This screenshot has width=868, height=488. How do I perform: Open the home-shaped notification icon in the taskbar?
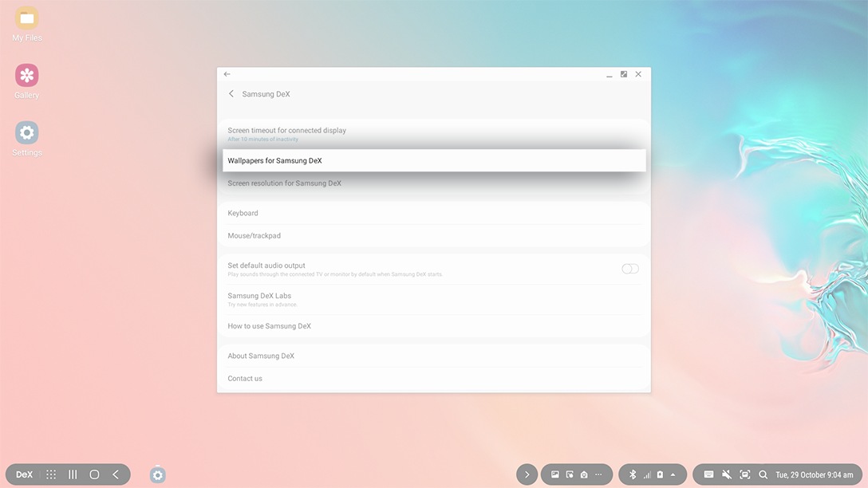[x=584, y=474]
